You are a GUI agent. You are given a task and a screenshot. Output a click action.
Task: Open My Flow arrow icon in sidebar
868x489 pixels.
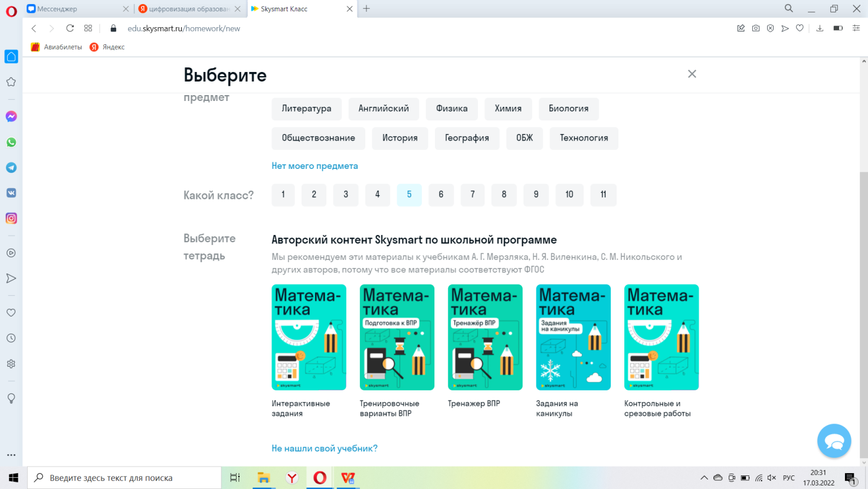click(x=11, y=278)
